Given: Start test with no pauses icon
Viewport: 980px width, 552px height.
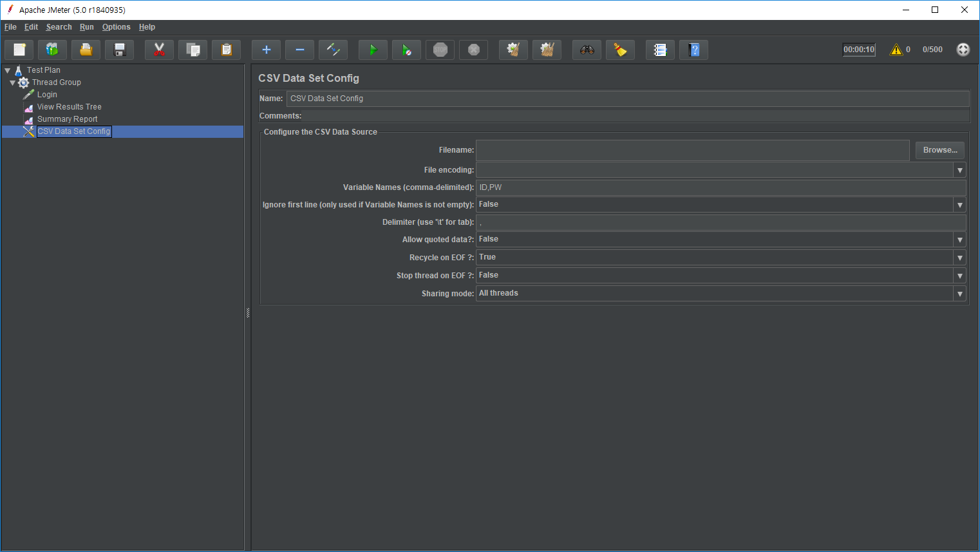Looking at the screenshot, I should (x=406, y=50).
